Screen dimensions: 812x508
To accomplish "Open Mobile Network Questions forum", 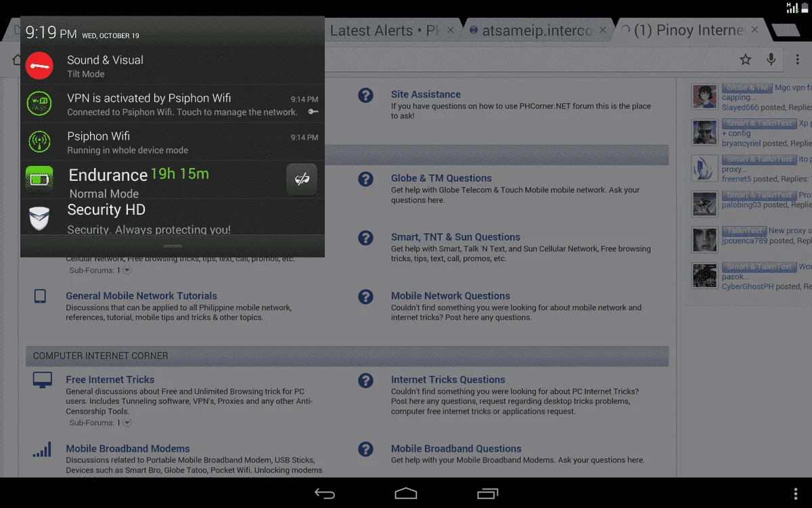I will [x=451, y=296].
